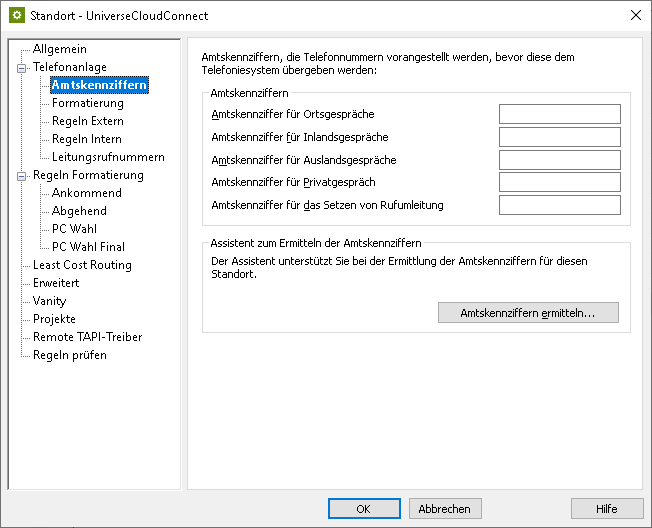This screenshot has height=528, width=652.
Task: Open the Formatierung tree entry
Action: (88, 103)
